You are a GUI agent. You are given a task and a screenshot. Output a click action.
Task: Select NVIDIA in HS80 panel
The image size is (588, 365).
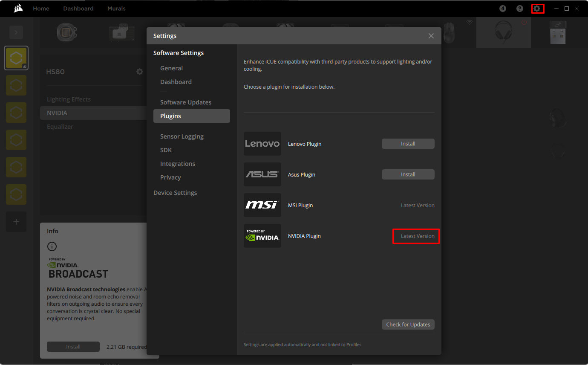point(93,113)
